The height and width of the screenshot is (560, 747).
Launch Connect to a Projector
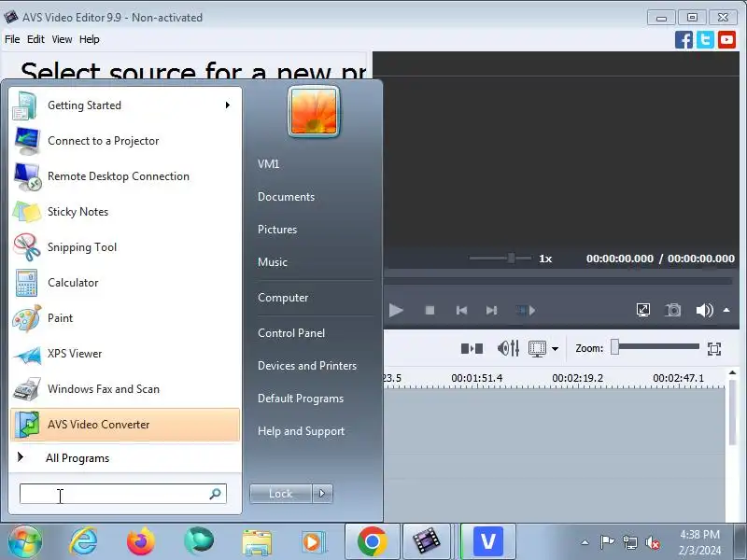(x=124, y=141)
